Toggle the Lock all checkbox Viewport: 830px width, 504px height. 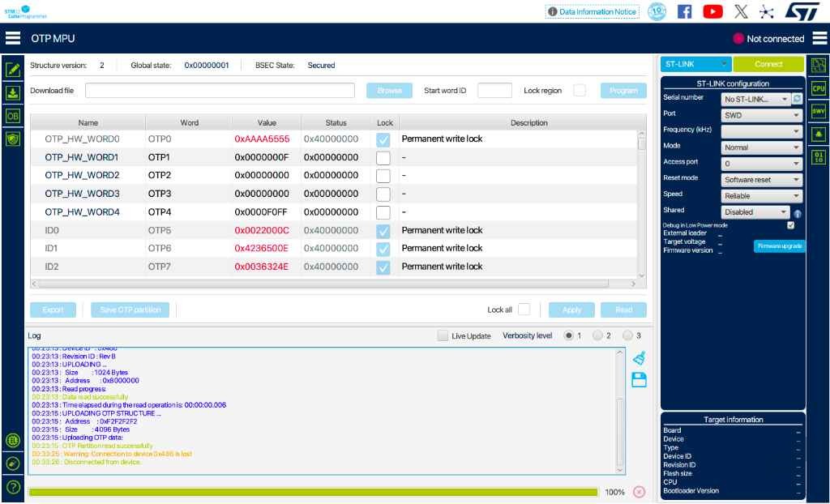524,310
